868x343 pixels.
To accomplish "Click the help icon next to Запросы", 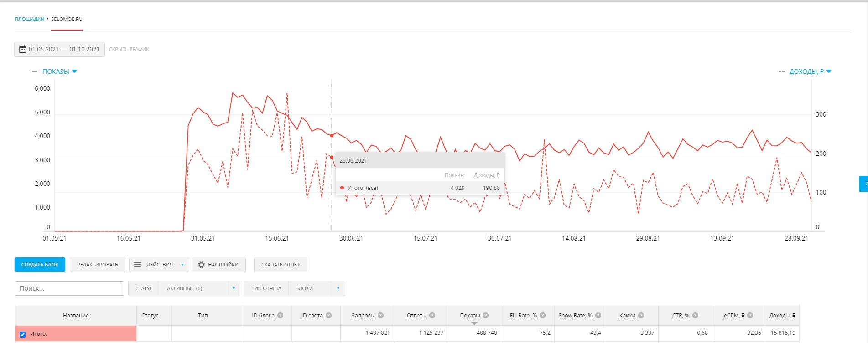I will (x=381, y=315).
